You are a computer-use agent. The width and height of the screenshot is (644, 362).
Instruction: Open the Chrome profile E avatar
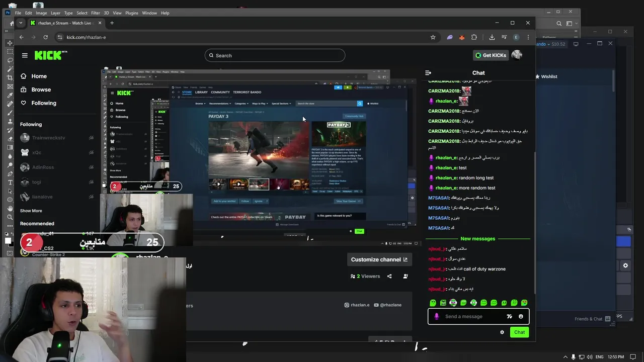click(x=516, y=37)
